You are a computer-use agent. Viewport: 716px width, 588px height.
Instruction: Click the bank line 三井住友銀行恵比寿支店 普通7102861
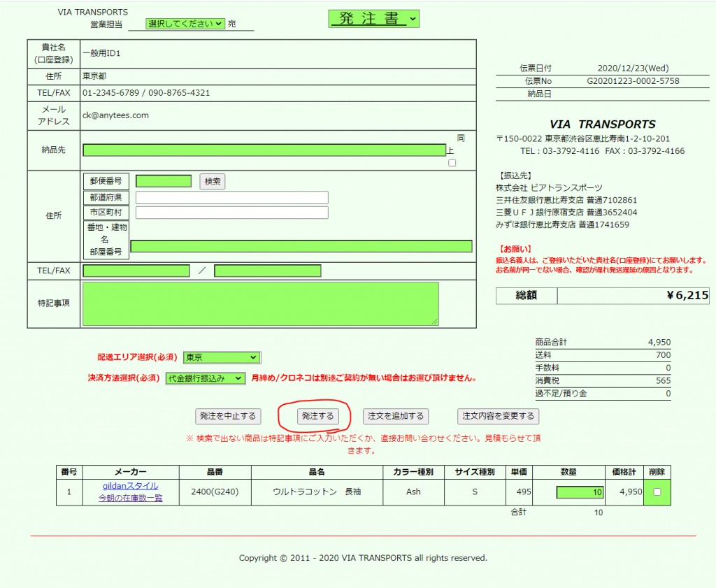(x=566, y=200)
